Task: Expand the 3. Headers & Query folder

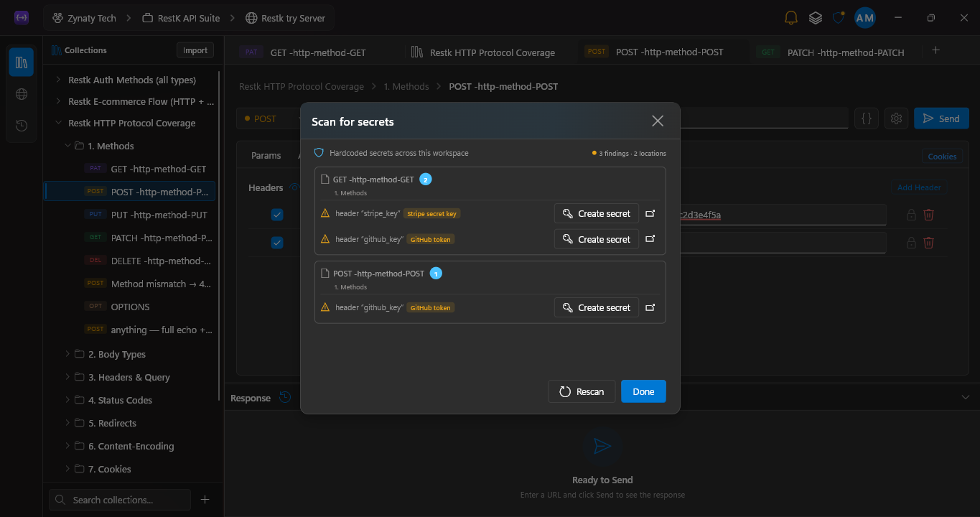Action: (x=67, y=377)
